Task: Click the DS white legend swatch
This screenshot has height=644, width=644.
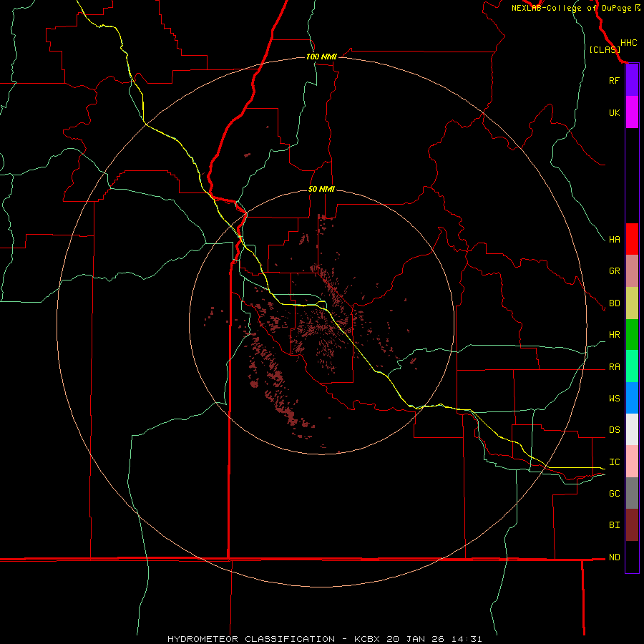Action: (x=632, y=429)
